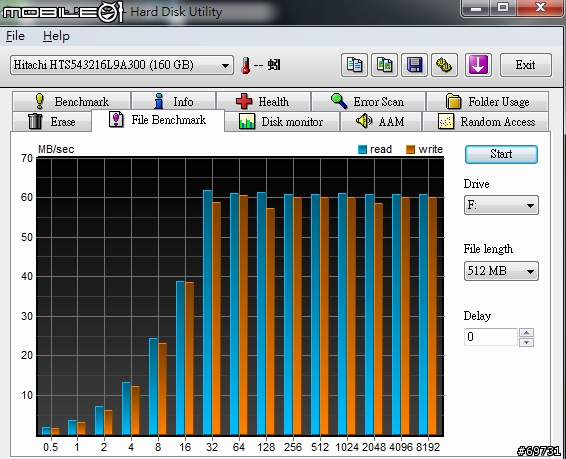Open the Folder Usage tab
566x459 pixels.
[x=487, y=101]
